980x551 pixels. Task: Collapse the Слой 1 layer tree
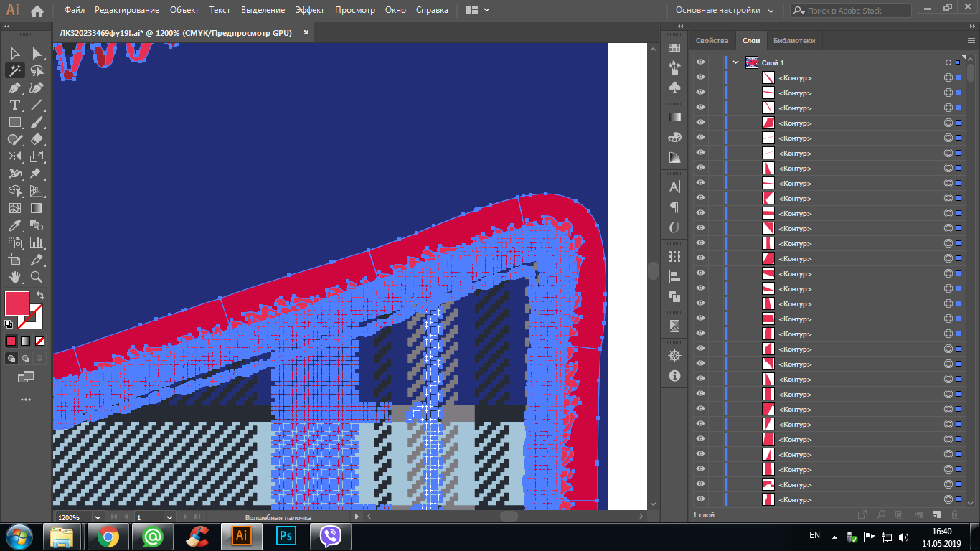tap(735, 62)
